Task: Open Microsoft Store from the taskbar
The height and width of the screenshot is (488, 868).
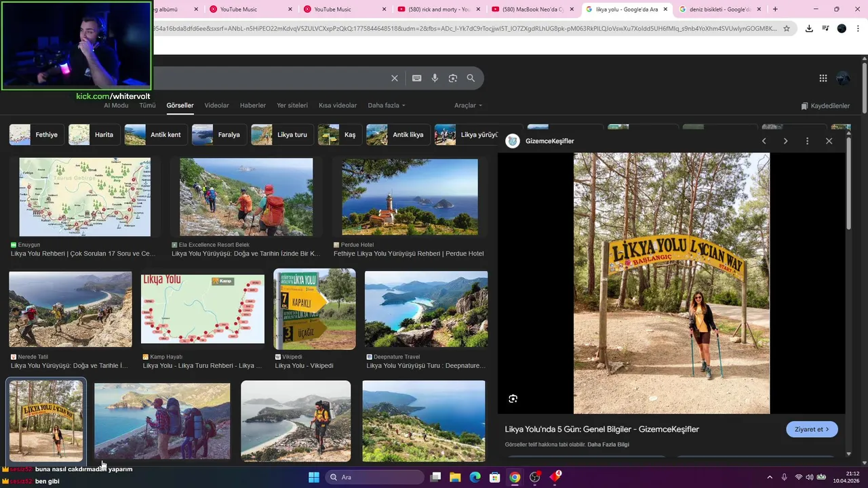Action: pyautogui.click(x=495, y=477)
